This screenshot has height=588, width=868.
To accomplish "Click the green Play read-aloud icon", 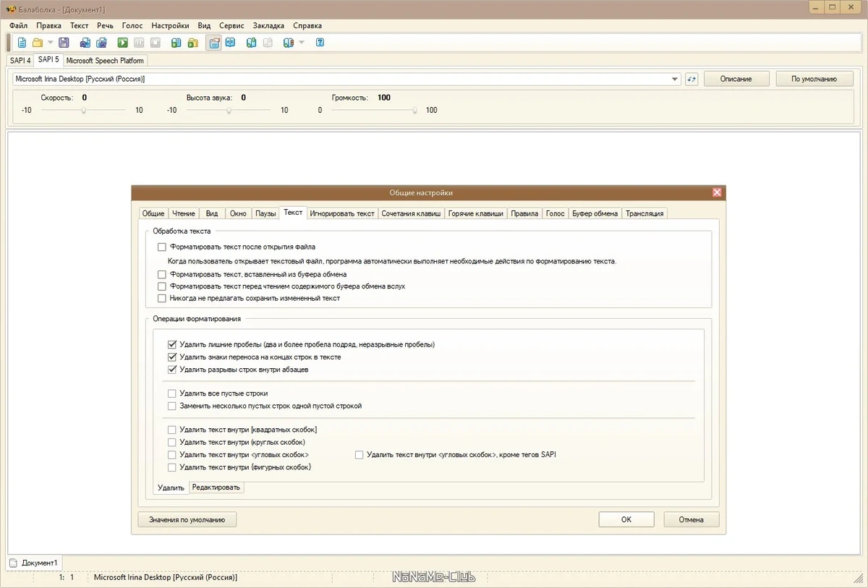I will click(123, 43).
